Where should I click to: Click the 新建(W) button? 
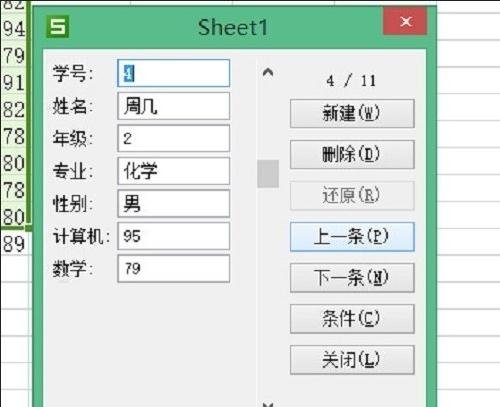[x=352, y=113]
